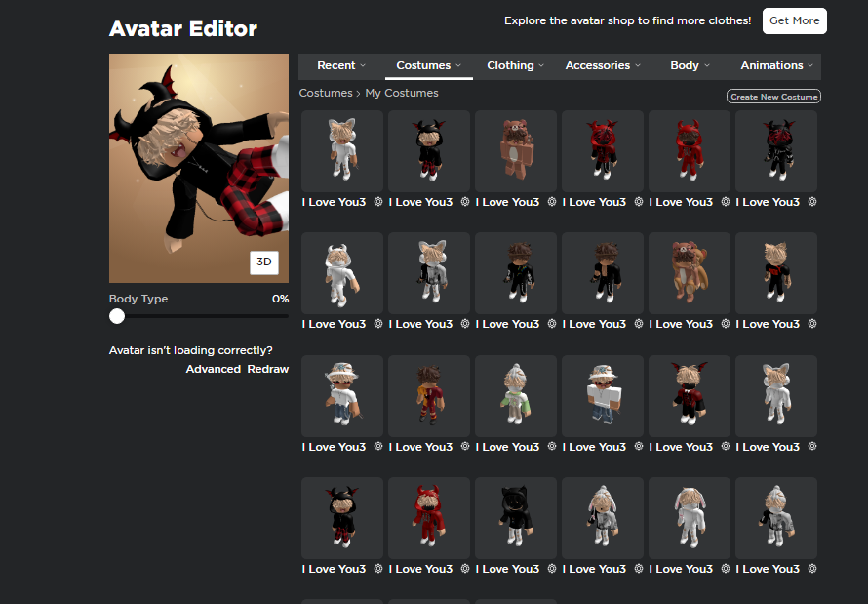Open gear for blonde cat-ear black-red shirt costume

click(812, 324)
